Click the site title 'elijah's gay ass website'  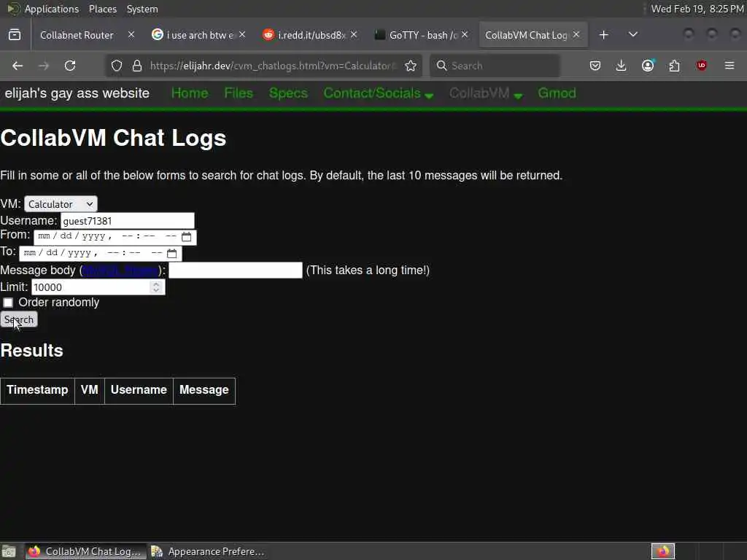77,93
